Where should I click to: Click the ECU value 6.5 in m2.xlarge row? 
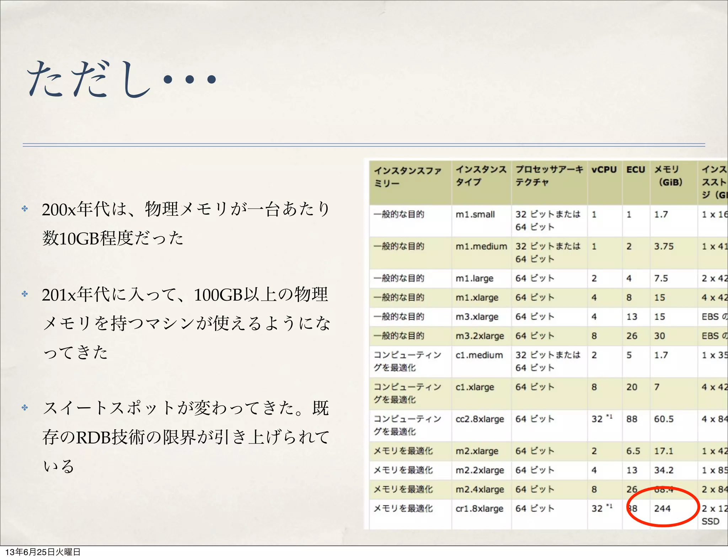633,451
